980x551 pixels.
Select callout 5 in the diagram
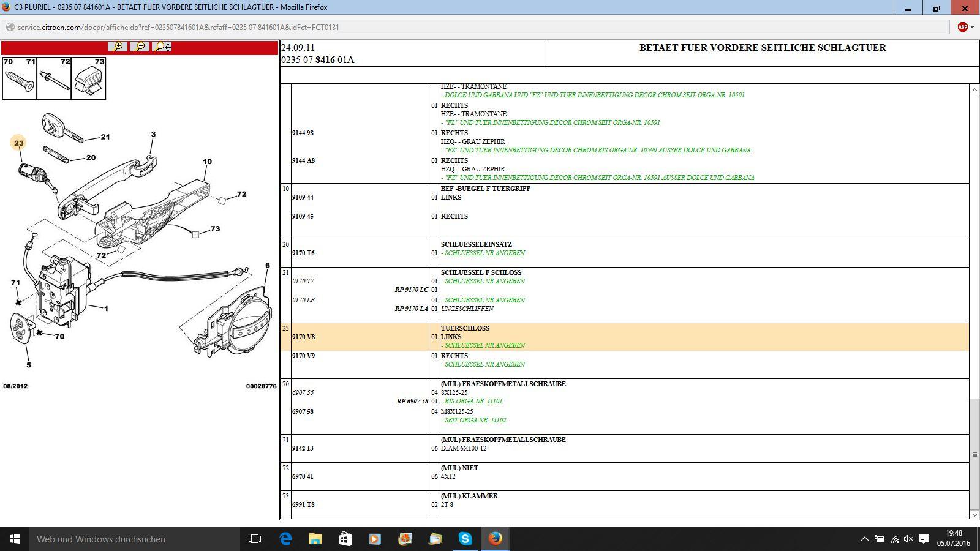[28, 365]
